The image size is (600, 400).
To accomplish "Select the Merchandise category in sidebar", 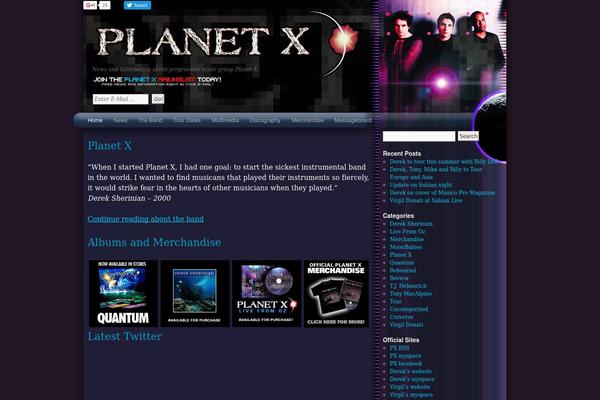I will [407, 239].
